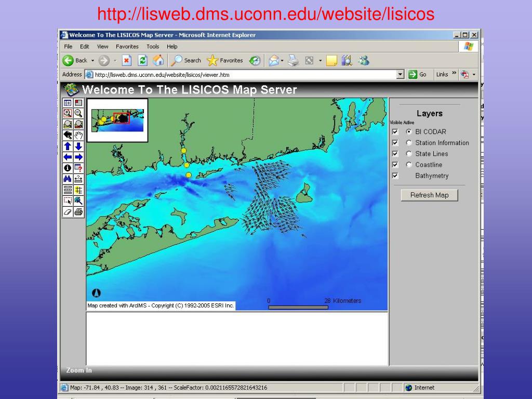This screenshot has height=399, width=532.
Task: Expand the Forward button history dropdown arrow
Action: point(115,61)
